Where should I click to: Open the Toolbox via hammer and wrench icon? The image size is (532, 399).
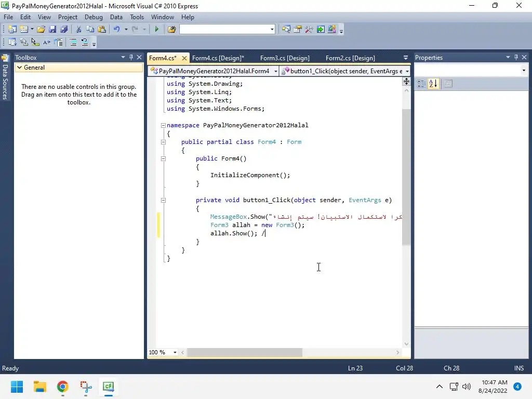[x=309, y=30]
